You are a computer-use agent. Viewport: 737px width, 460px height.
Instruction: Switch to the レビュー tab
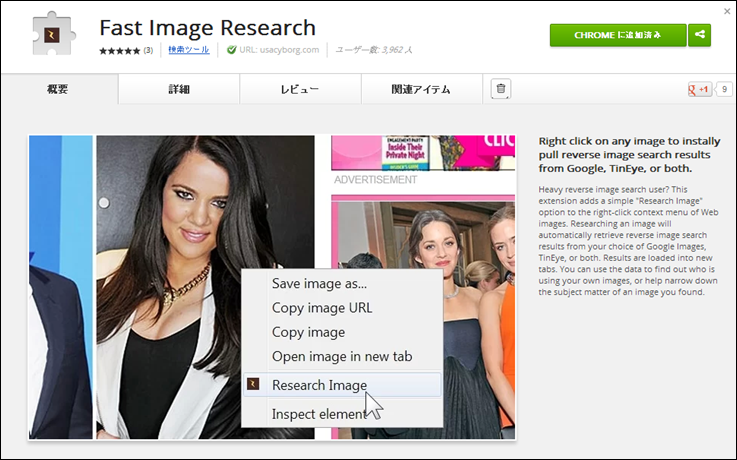(300, 89)
